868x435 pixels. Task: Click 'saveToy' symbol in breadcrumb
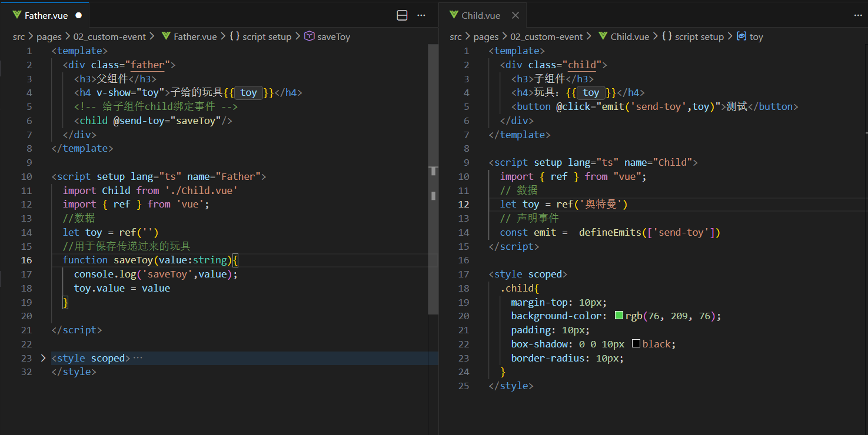(x=334, y=36)
